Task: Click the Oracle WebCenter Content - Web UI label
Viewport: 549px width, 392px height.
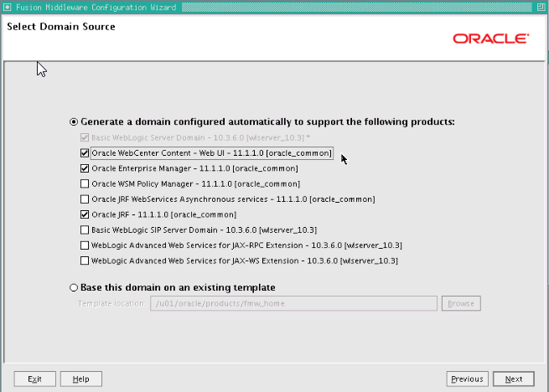Action: coord(211,153)
